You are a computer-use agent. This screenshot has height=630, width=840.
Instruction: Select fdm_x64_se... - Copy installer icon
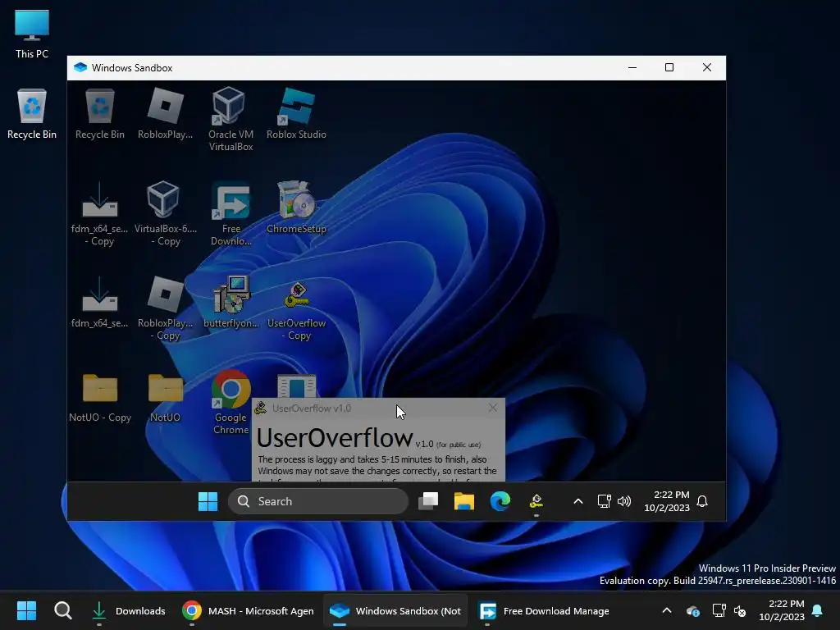tap(99, 214)
